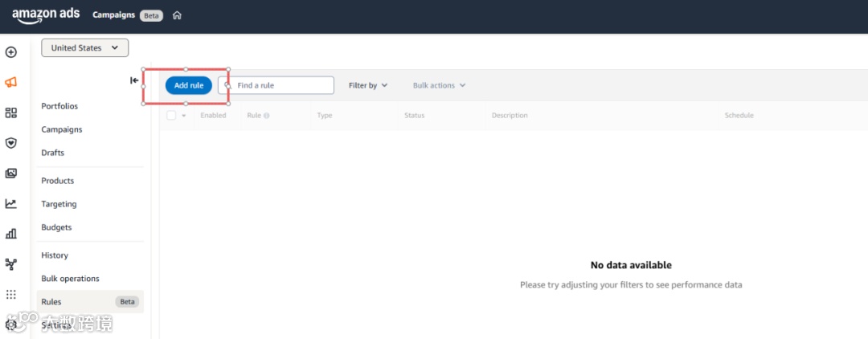Screen dimensions: 868x339
Task: Open Bulk operations in the navigation
Action: [70, 279]
